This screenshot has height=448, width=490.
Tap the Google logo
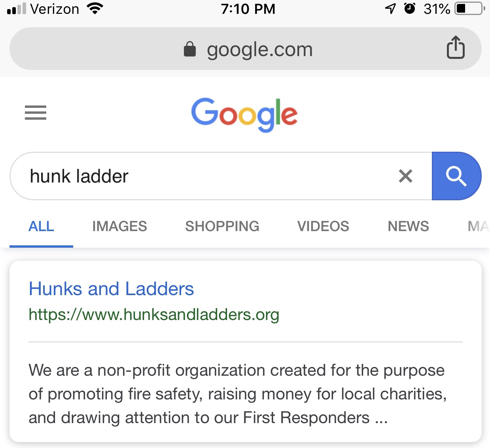tap(244, 115)
